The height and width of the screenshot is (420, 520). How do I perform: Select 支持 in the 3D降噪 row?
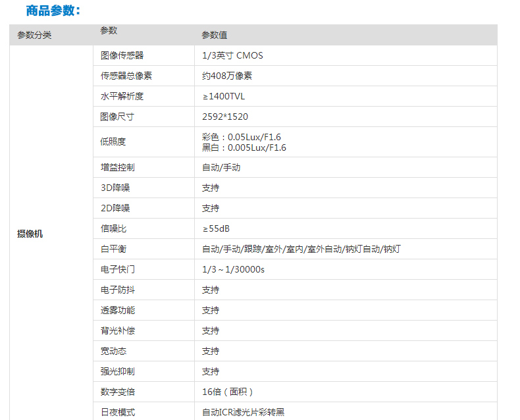click(211, 188)
